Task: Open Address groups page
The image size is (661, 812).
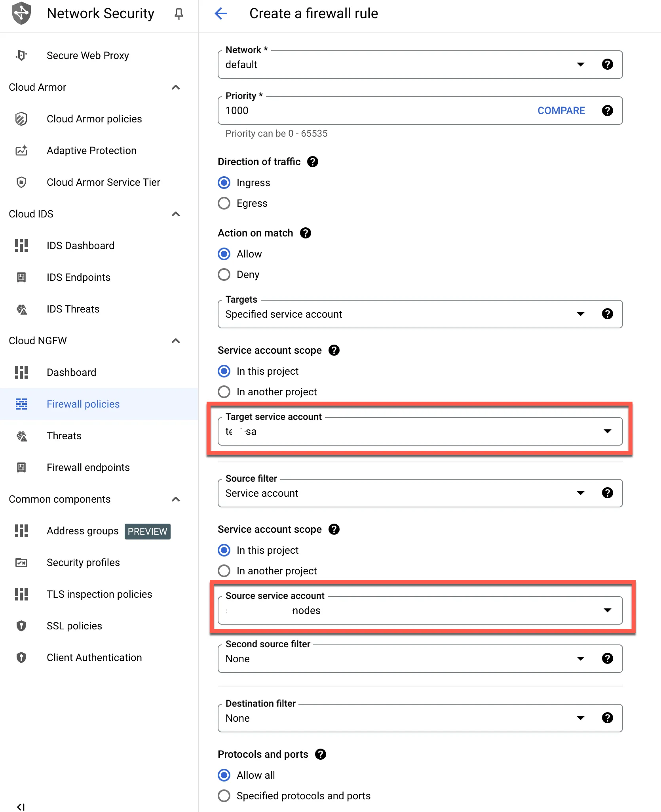Action: pos(82,531)
